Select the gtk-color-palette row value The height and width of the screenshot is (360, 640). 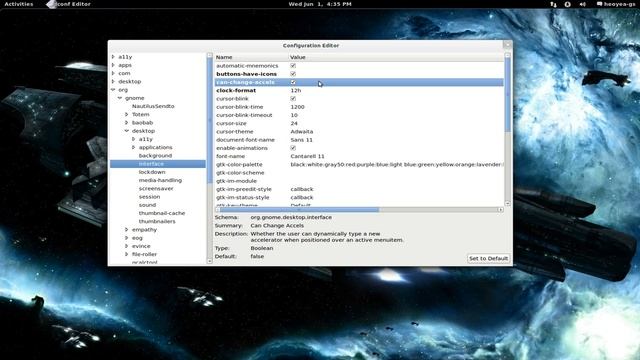point(396,164)
